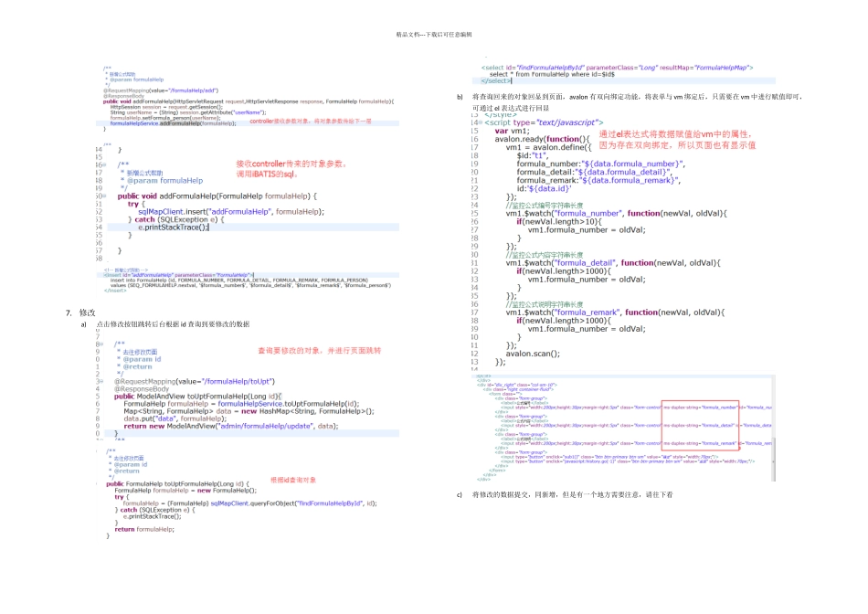Click the annotation @RequestMapping(value="/formulaHelp/toUpt")

pos(195,382)
